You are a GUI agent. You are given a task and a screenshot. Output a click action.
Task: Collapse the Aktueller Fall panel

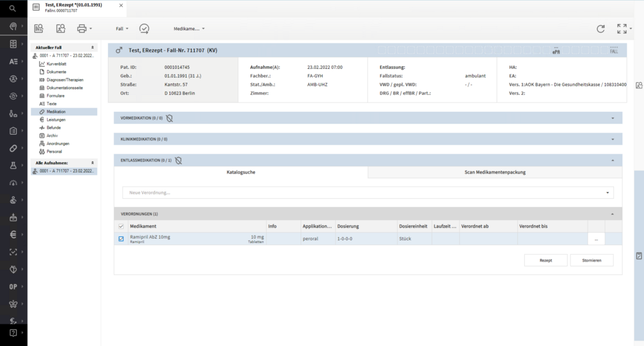[x=93, y=47]
